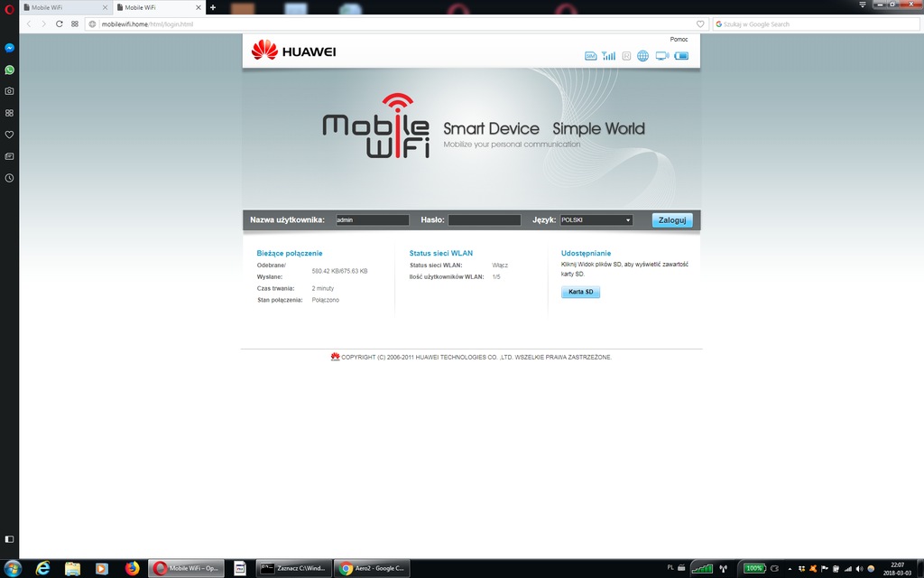The height and width of the screenshot is (578, 924).
Task: Click the Połączono connection state value
Action: coord(325,300)
